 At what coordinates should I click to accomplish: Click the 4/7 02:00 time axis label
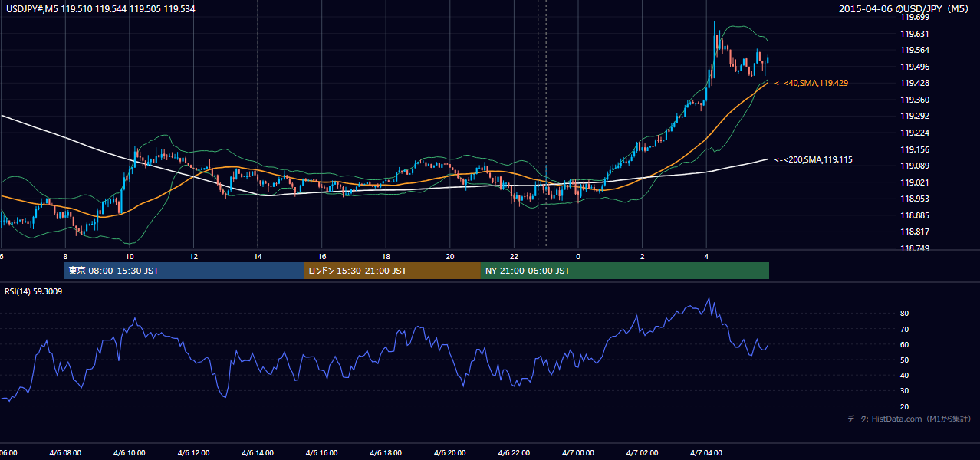pyautogui.click(x=642, y=453)
